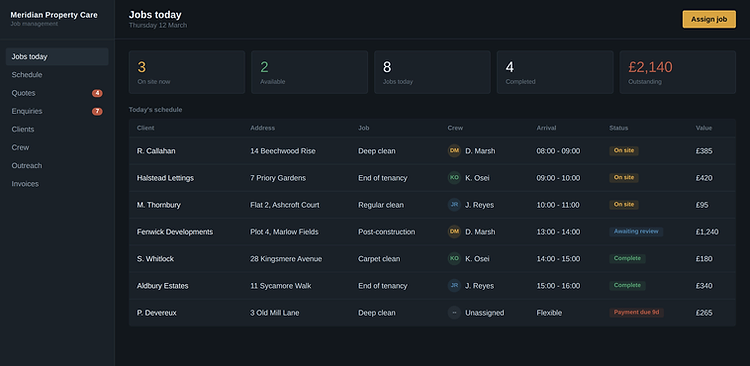Select client Fenwick Developments
750x366 pixels.
(175, 232)
